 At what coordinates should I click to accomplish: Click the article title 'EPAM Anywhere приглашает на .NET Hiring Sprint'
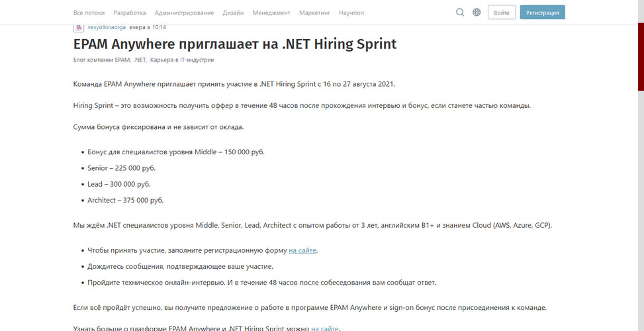point(235,44)
